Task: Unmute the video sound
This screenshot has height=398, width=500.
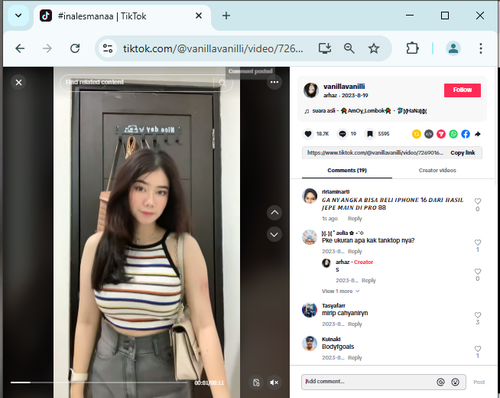Action: (x=274, y=382)
